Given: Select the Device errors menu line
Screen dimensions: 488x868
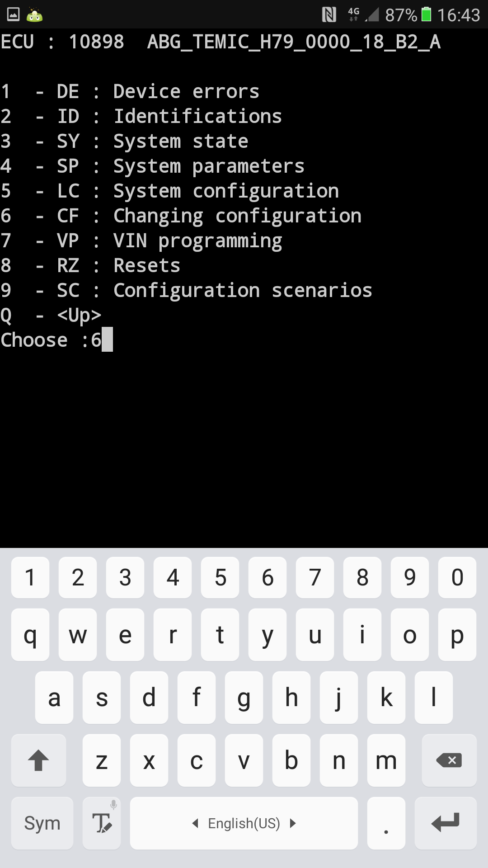Looking at the screenshot, I should (130, 91).
